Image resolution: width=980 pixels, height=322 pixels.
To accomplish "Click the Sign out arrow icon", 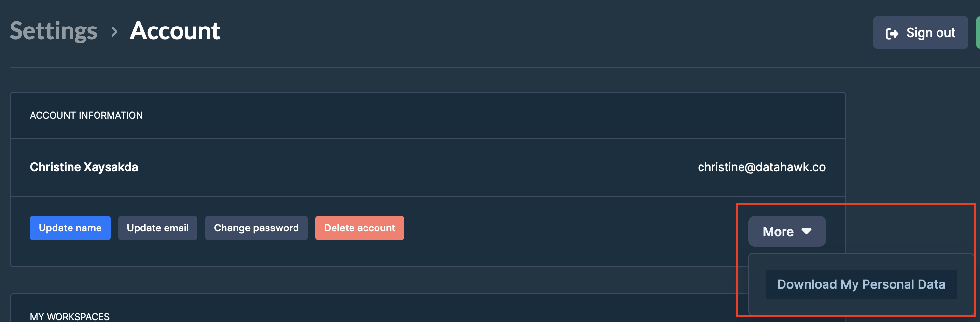I will coord(892,33).
